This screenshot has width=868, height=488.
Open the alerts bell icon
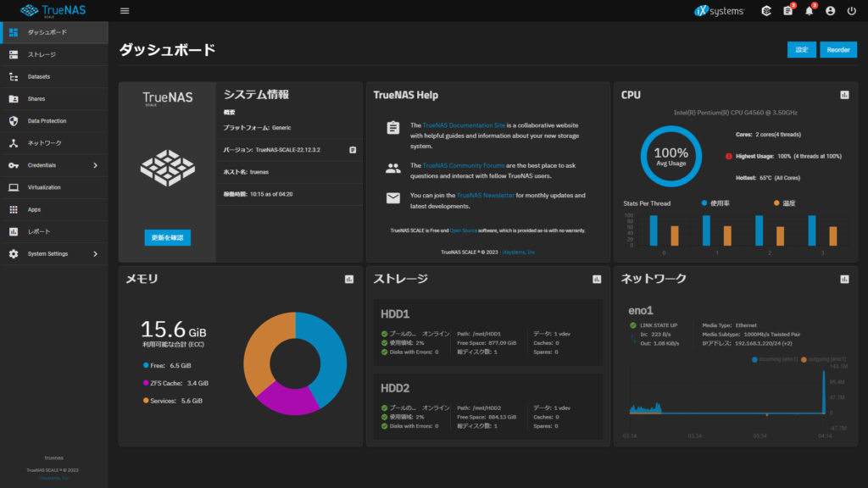point(810,11)
